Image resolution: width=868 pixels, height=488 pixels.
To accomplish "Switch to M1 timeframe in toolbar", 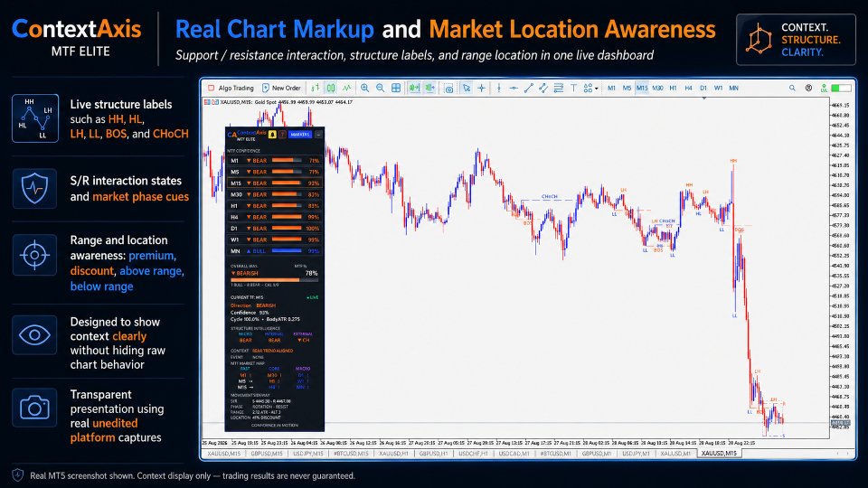I will pyautogui.click(x=612, y=88).
